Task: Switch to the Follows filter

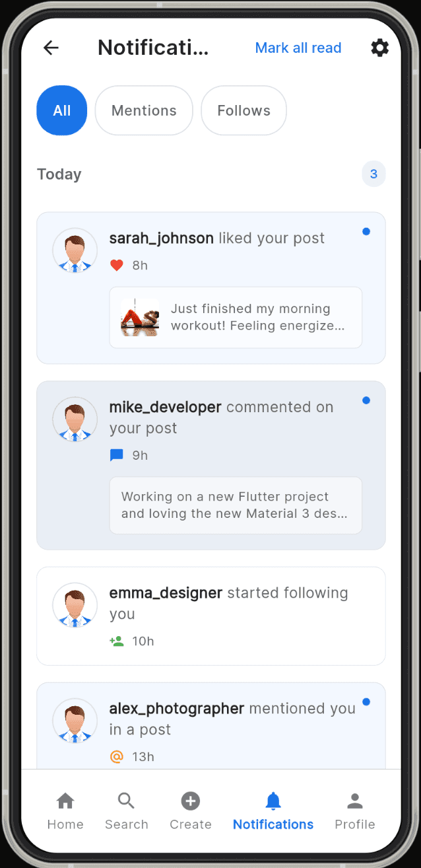Action: [x=243, y=110]
